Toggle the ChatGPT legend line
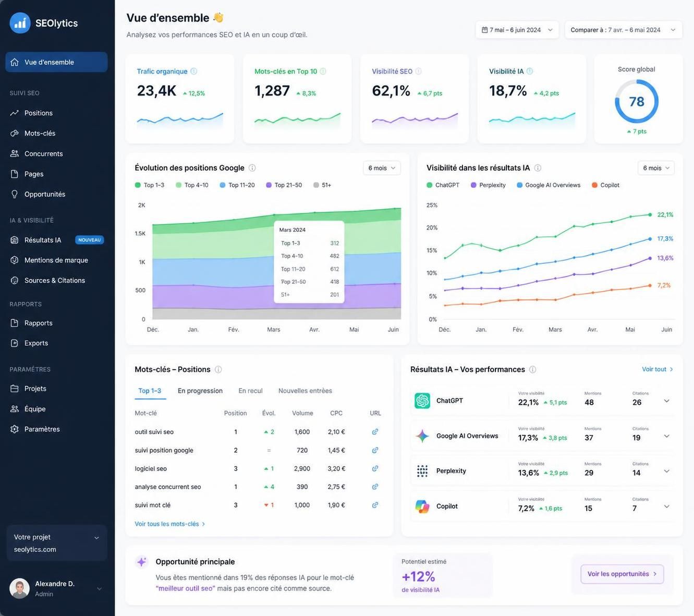694x616 pixels. pos(443,185)
